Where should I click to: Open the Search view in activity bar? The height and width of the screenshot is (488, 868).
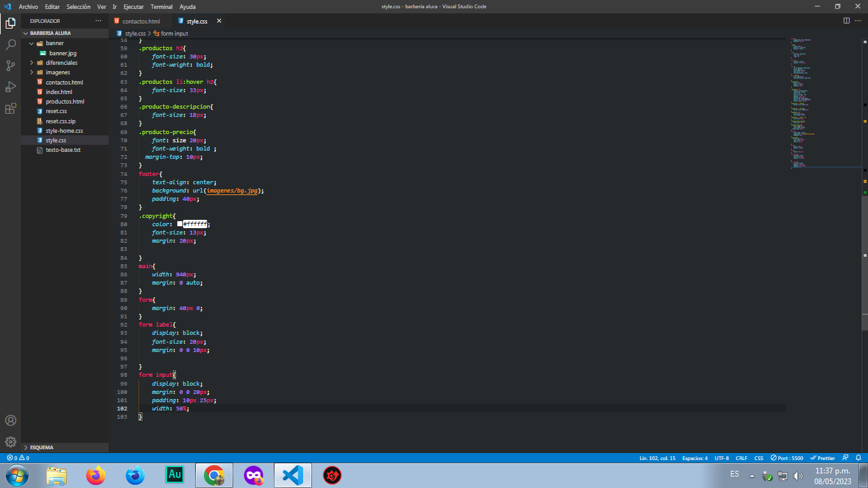10,44
